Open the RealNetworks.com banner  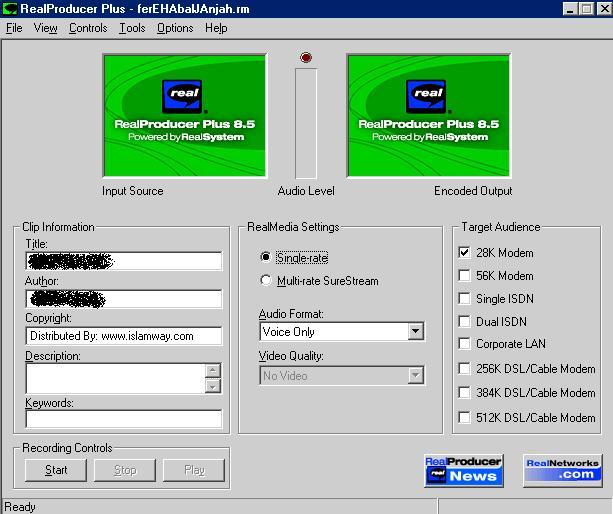[563, 471]
